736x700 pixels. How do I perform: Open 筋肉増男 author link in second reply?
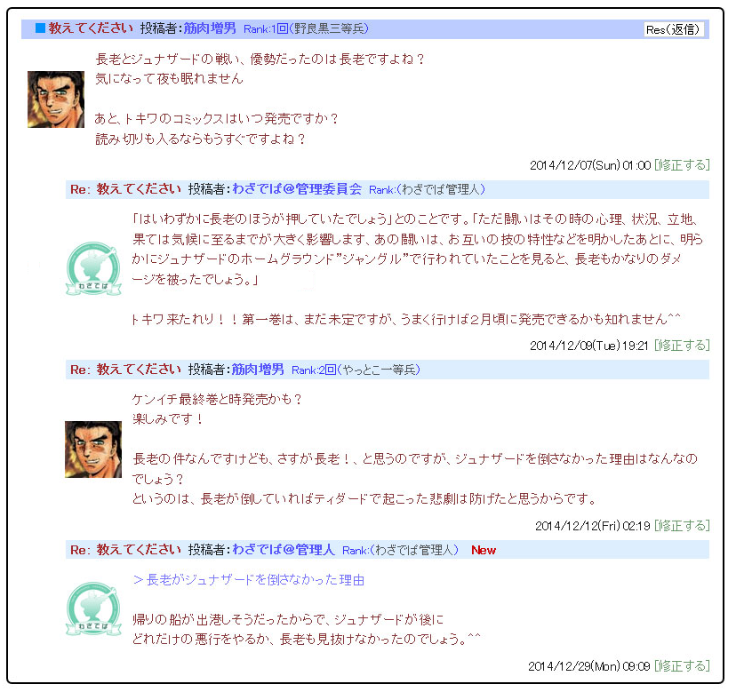point(258,370)
